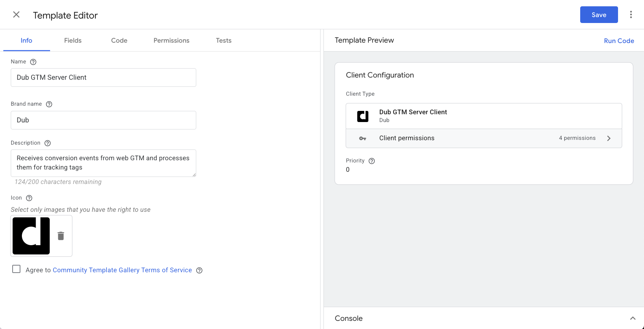Click the help icon next to Terms of Service
This screenshot has width=644, height=329.
point(199,270)
